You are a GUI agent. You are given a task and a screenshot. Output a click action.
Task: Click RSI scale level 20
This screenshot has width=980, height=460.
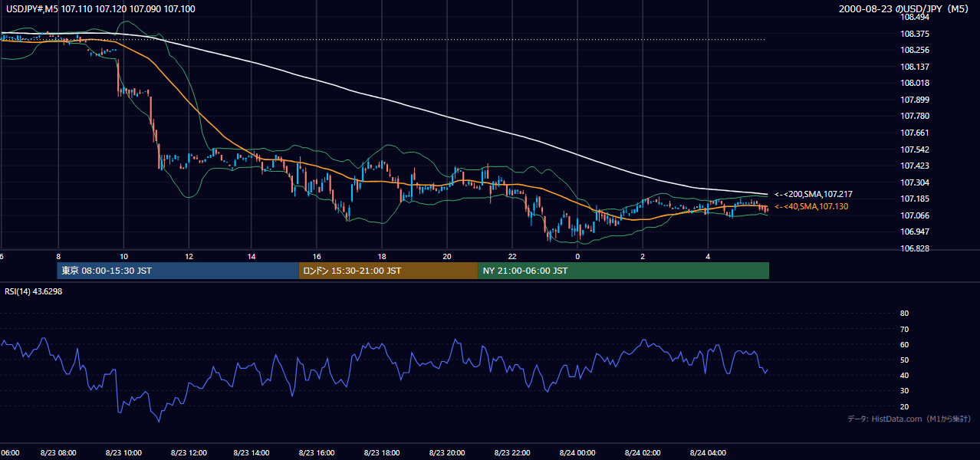(904, 406)
